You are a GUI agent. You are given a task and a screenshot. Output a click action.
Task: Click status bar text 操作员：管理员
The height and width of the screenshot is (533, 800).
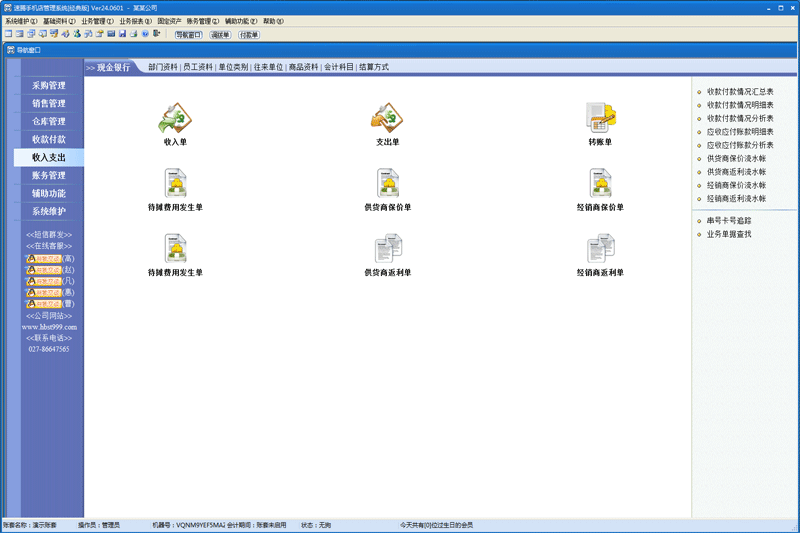(x=98, y=525)
